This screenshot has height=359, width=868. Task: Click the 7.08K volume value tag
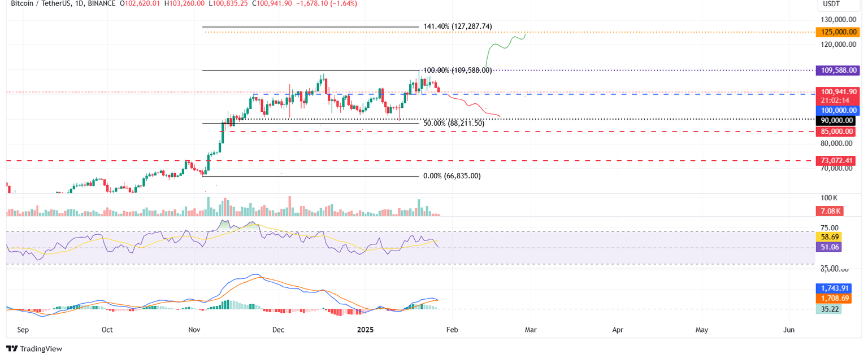[829, 211]
